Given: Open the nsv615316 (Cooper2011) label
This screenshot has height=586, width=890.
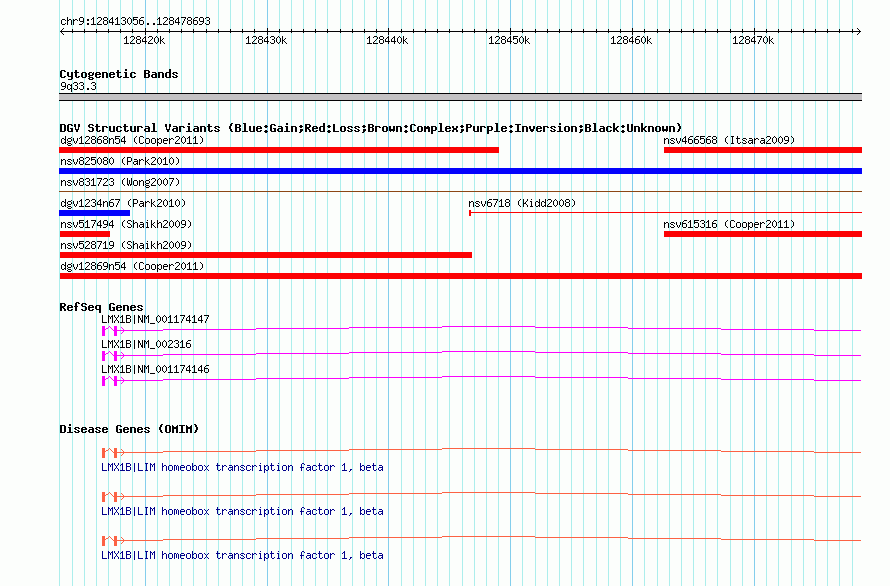Looking at the screenshot, I should pos(729,224).
